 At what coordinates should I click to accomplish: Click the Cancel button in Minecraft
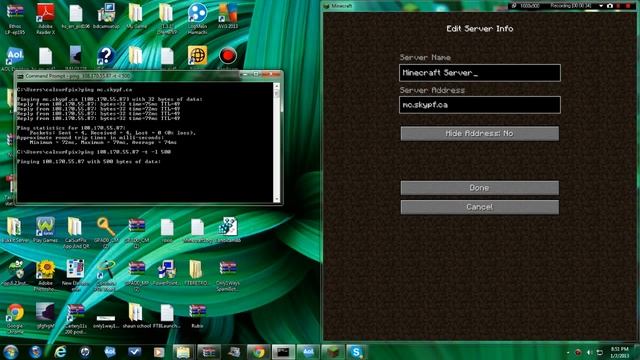(x=480, y=207)
